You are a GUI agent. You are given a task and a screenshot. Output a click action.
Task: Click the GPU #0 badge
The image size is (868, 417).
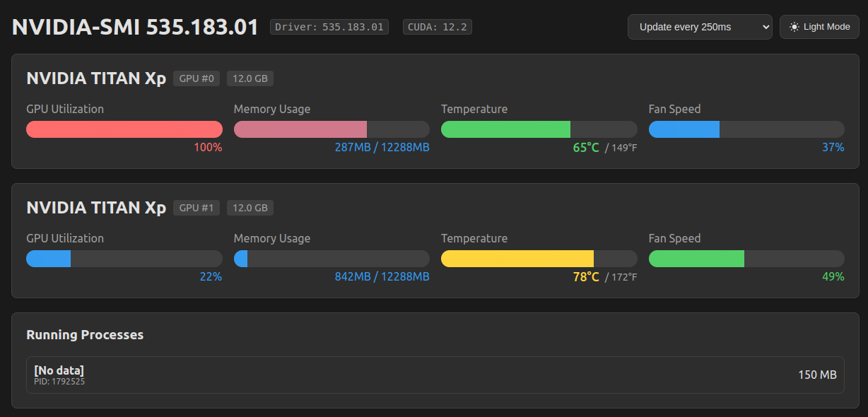click(x=197, y=78)
